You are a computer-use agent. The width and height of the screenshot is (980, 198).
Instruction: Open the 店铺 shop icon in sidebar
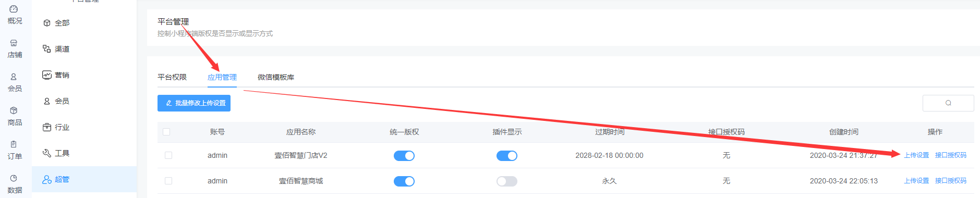coord(15,48)
